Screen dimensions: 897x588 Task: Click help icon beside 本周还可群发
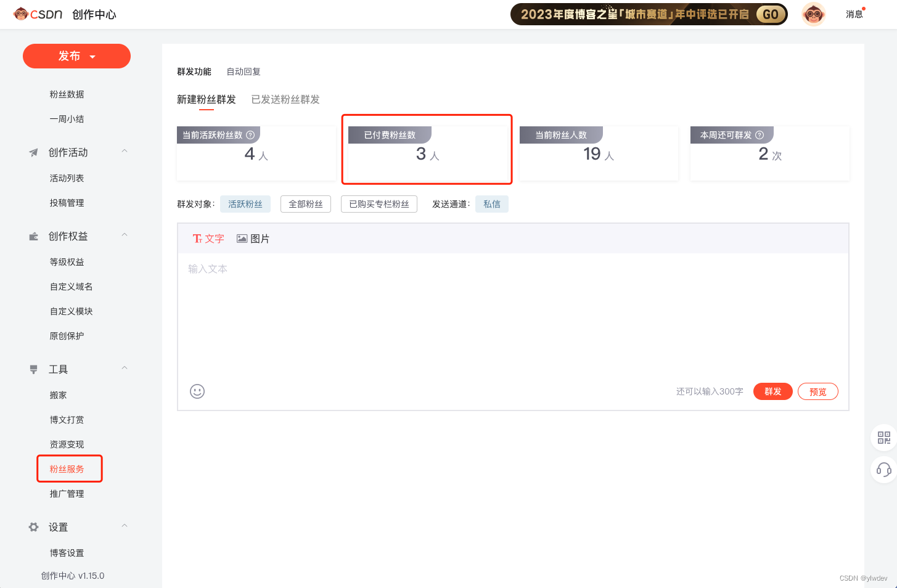click(760, 135)
